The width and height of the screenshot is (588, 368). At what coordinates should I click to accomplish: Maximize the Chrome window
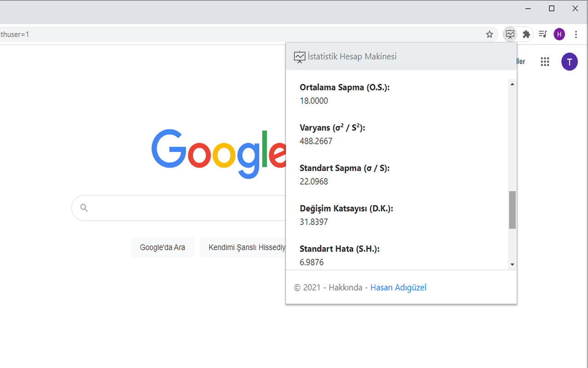coord(552,8)
